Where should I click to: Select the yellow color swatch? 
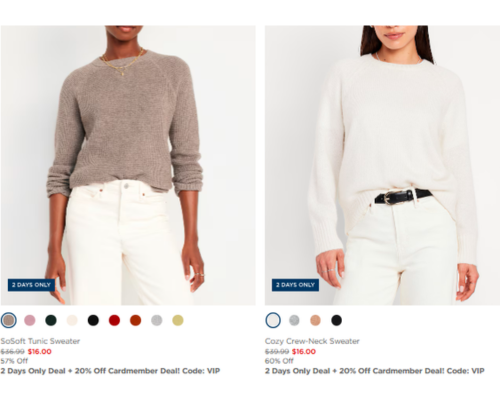178,320
